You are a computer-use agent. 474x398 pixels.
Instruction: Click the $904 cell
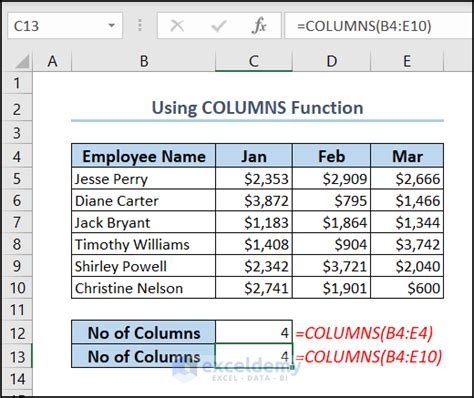click(x=332, y=244)
